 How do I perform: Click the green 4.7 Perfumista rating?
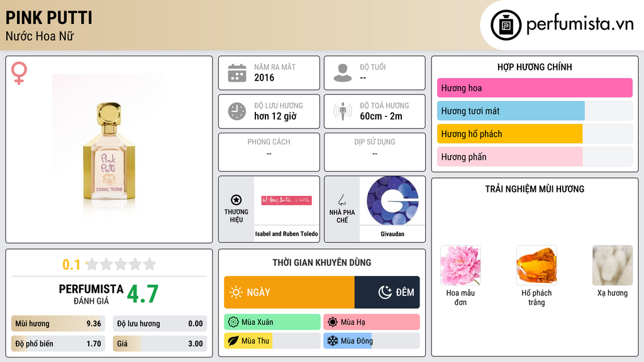click(143, 294)
